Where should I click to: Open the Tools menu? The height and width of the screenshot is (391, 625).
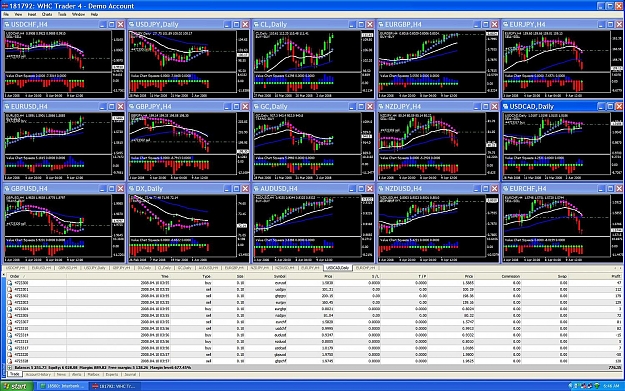tap(62, 14)
